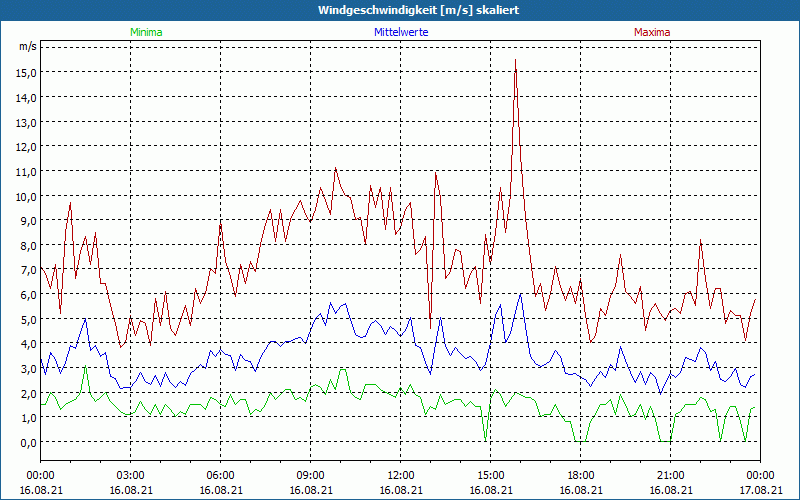Click the 2,0 y-axis value
This screenshot has height=500, width=800.
point(29,394)
